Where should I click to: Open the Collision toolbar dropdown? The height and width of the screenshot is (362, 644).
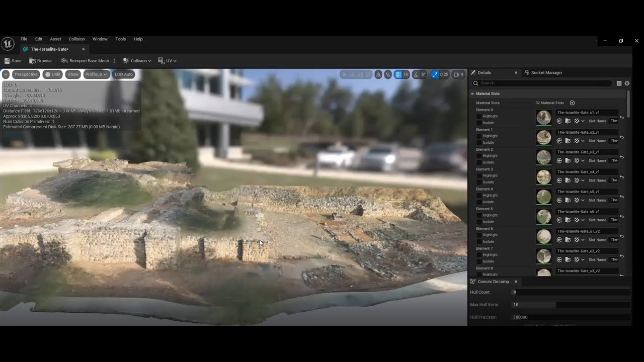point(137,61)
